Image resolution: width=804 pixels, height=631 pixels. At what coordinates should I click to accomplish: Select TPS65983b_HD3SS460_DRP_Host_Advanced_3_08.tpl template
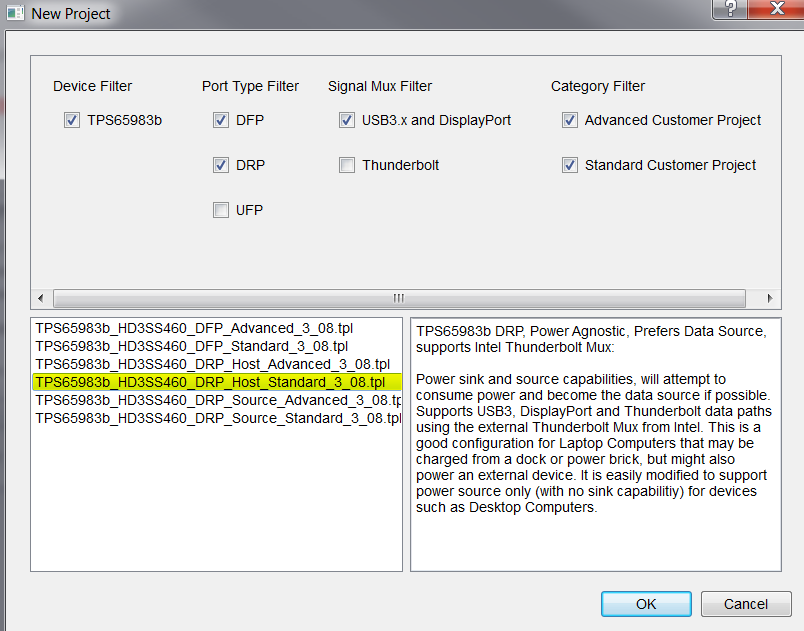tap(216, 364)
